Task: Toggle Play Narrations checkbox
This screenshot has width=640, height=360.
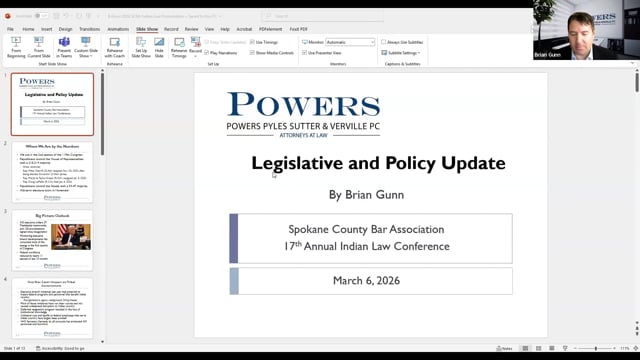Action: pyautogui.click(x=207, y=53)
